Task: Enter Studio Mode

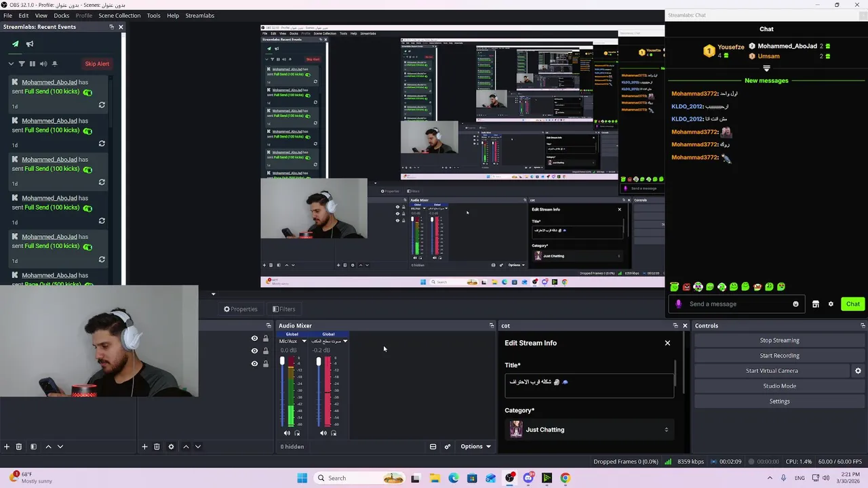Action: point(779,386)
